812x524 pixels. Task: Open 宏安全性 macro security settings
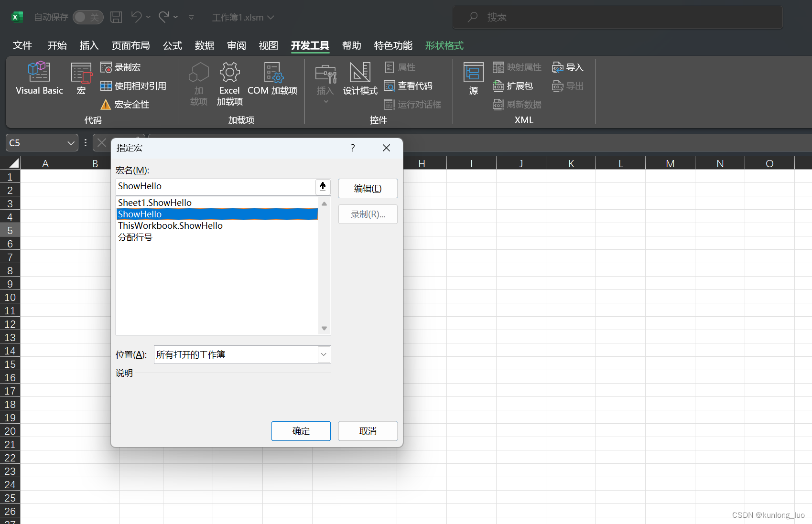pyautogui.click(x=125, y=105)
